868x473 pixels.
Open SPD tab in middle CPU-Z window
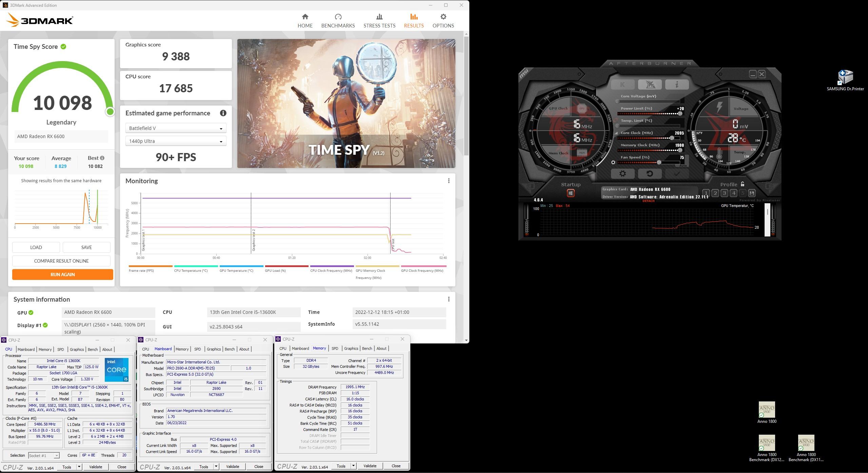point(197,349)
